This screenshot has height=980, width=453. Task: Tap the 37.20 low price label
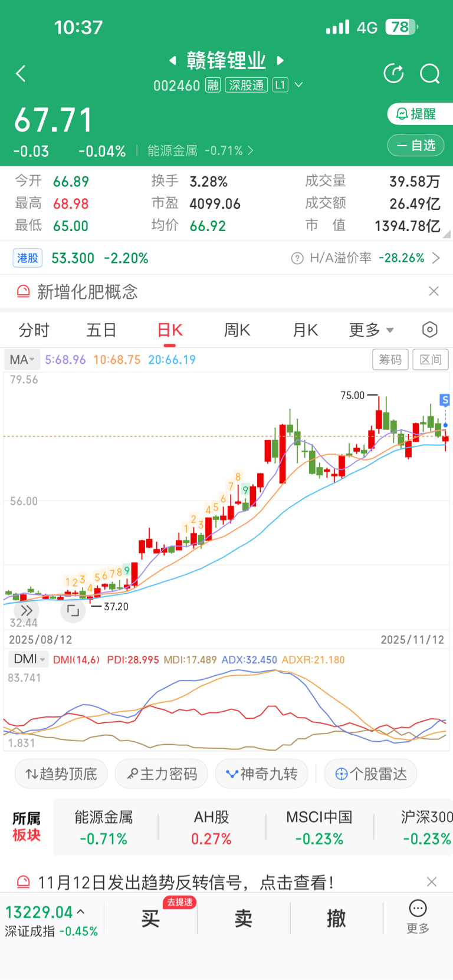116,606
